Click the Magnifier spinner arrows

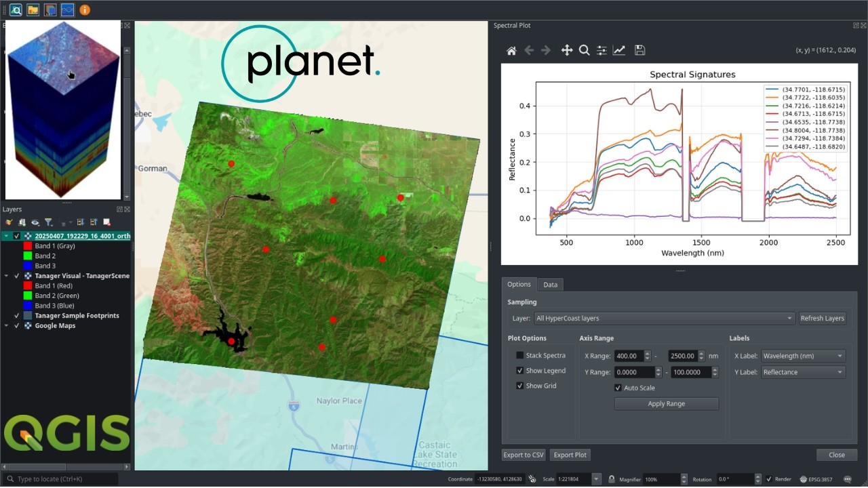pos(684,479)
